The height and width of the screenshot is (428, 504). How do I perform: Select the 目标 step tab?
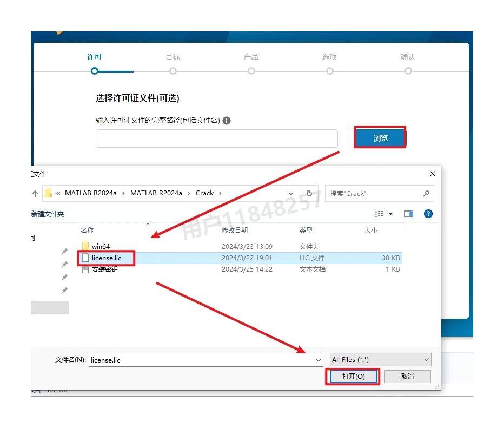pos(173,57)
